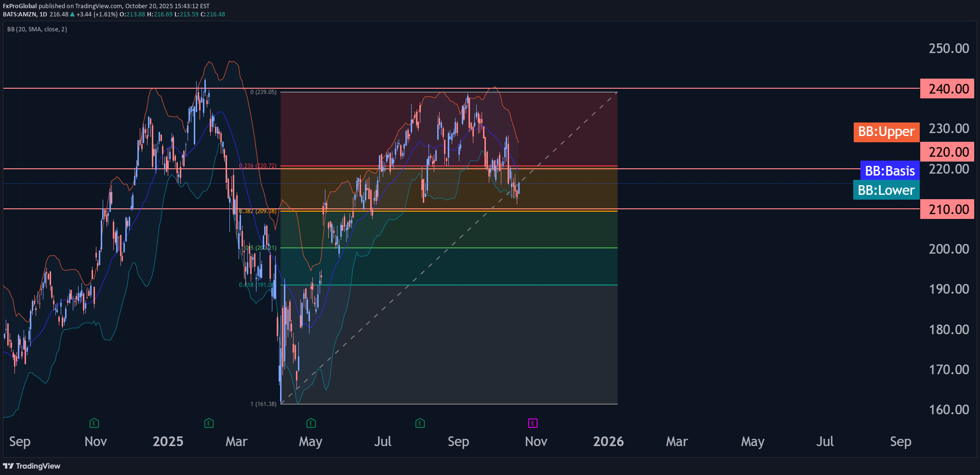
Task: Select the BB:Basis blue label
Action: coord(889,171)
